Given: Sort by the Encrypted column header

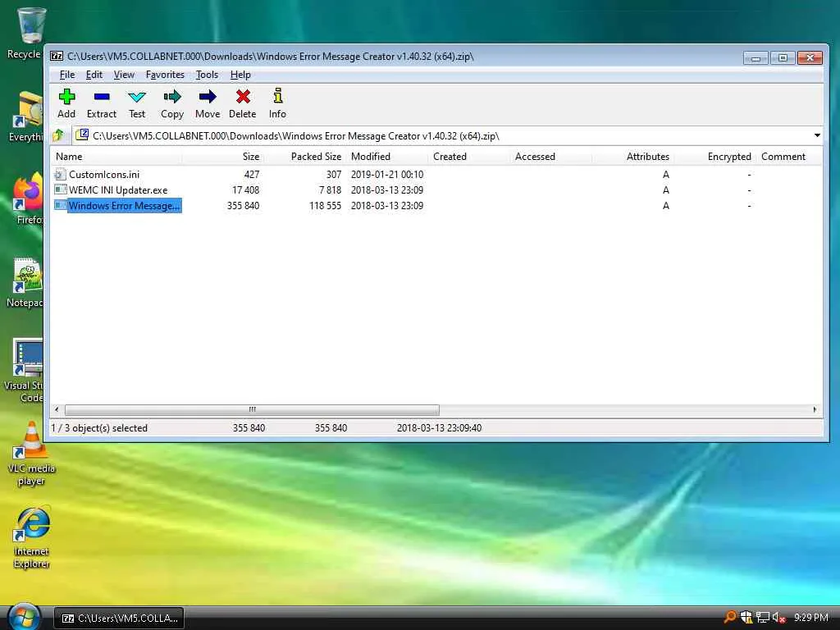Looking at the screenshot, I should (715, 157).
